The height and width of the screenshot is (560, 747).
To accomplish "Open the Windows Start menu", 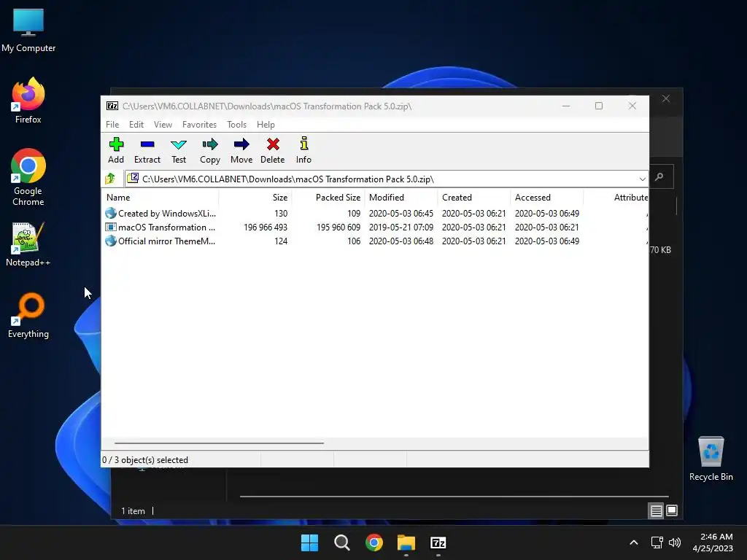I will tap(309, 542).
